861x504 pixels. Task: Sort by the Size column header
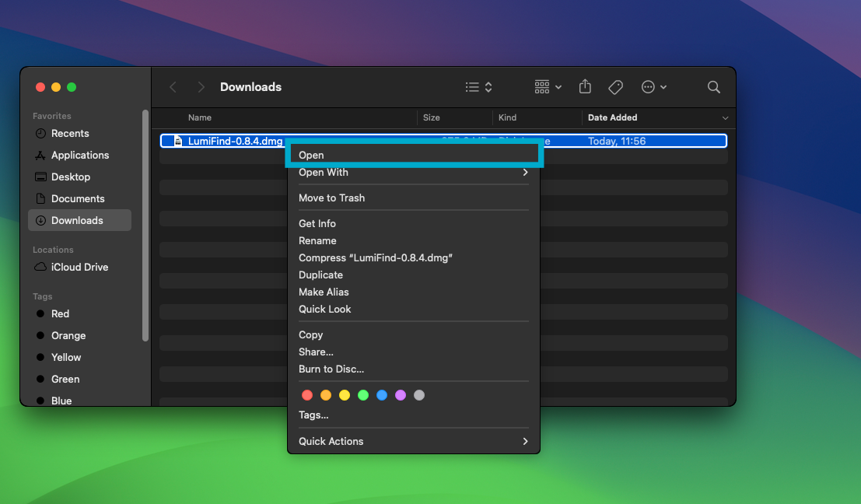pyautogui.click(x=431, y=117)
